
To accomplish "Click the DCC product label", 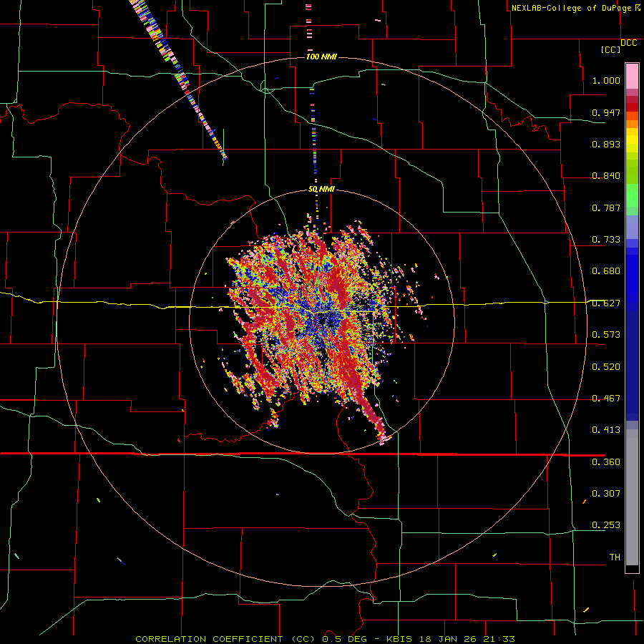I will click(x=628, y=43).
